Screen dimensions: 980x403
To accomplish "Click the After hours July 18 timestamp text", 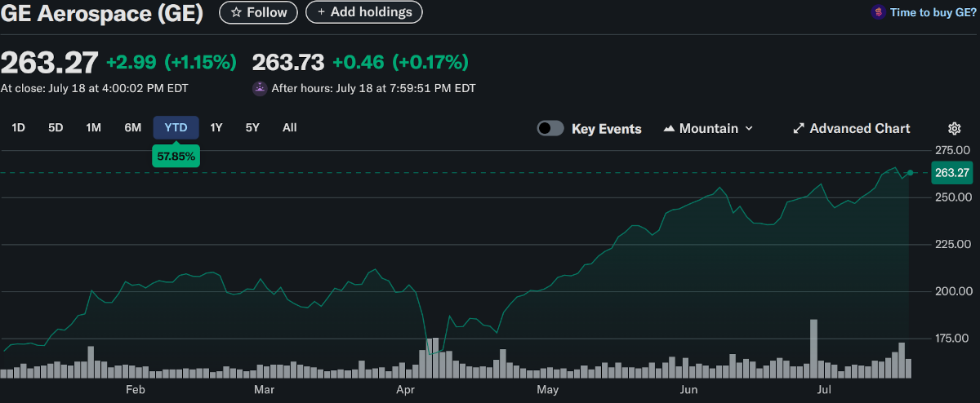I will 373,88.
